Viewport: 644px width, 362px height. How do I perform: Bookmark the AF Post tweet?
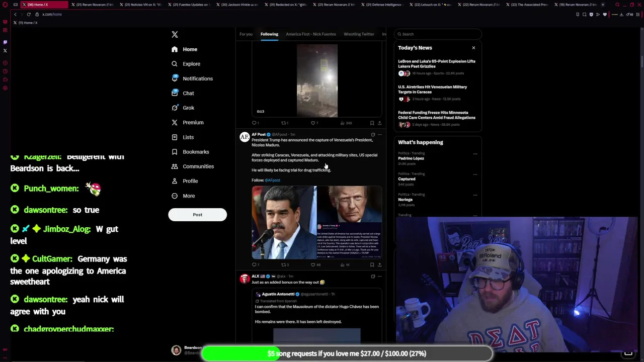tap(372, 264)
